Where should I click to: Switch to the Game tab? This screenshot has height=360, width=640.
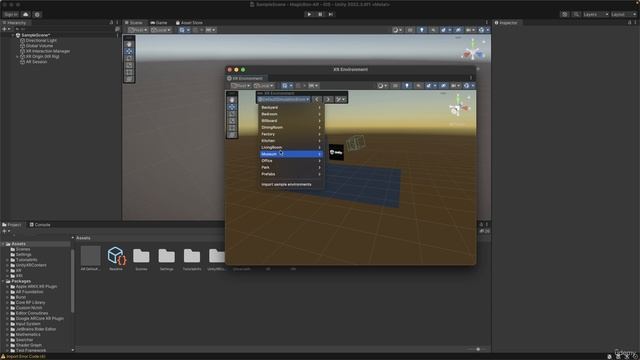pyautogui.click(x=159, y=23)
